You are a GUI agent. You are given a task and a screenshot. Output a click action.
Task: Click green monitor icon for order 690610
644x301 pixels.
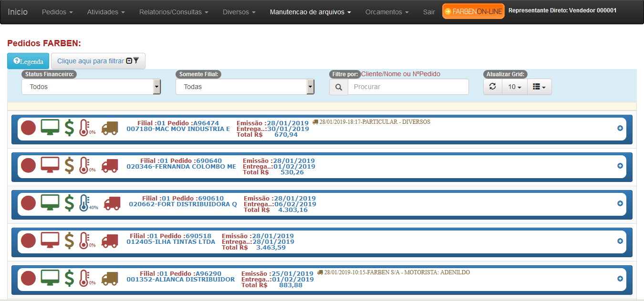pyautogui.click(x=50, y=203)
